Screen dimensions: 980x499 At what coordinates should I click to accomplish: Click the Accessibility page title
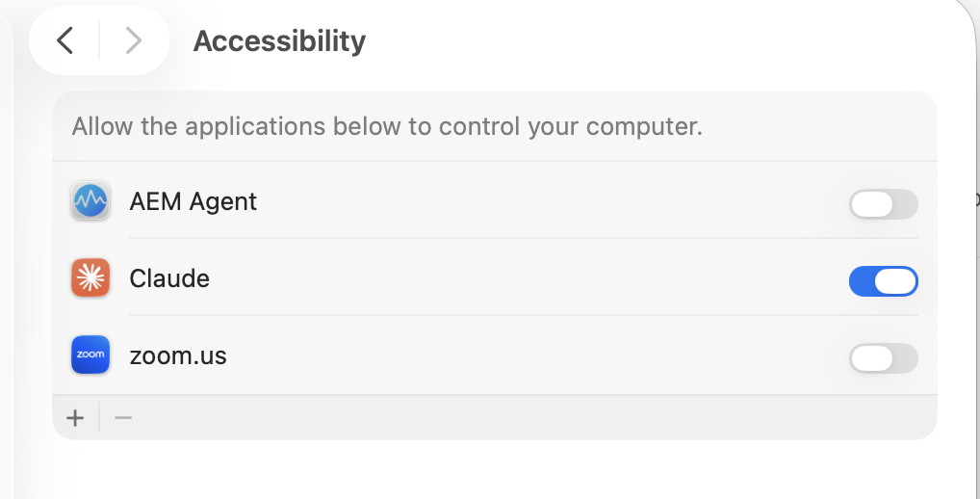[279, 41]
